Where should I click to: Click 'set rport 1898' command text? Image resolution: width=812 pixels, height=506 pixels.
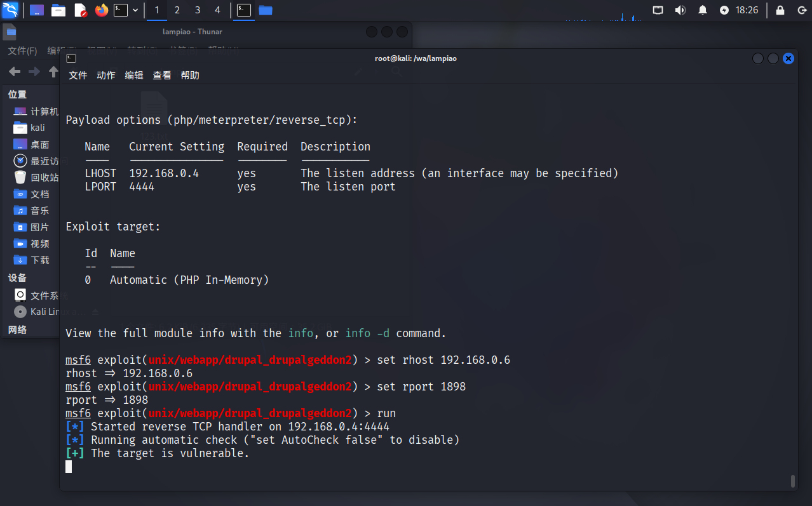[x=421, y=387]
